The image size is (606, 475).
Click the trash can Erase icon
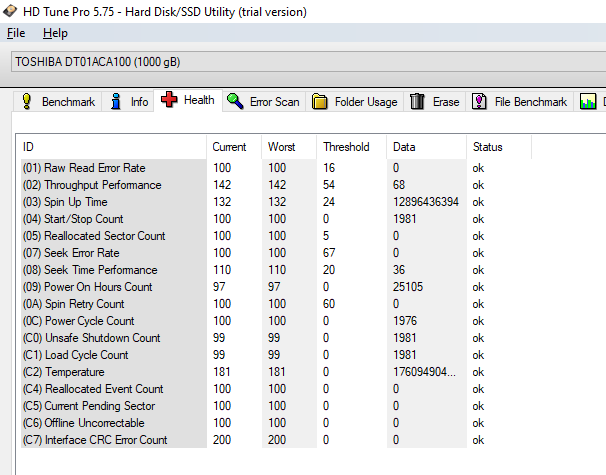417,101
